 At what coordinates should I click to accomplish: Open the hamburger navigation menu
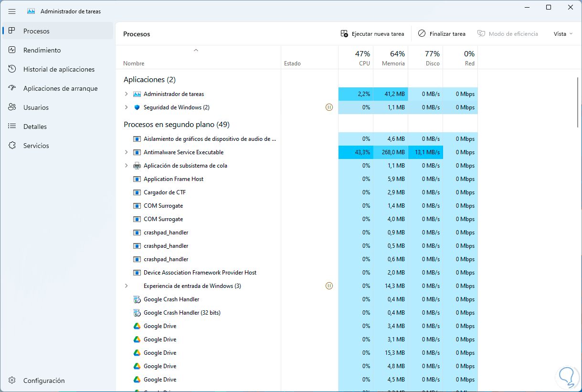12,11
